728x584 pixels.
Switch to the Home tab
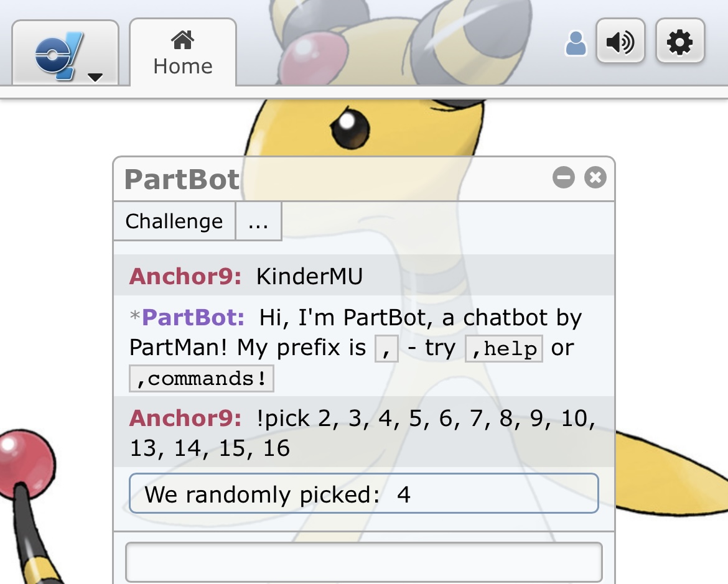(183, 52)
